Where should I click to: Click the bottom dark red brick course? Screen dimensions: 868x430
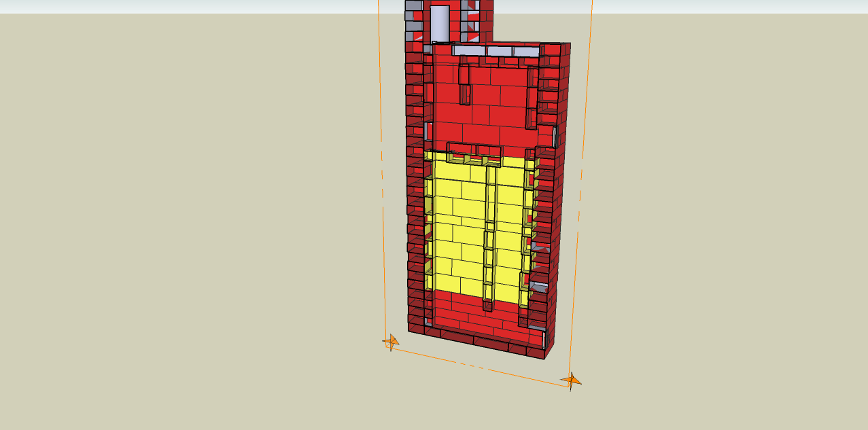[476, 340]
